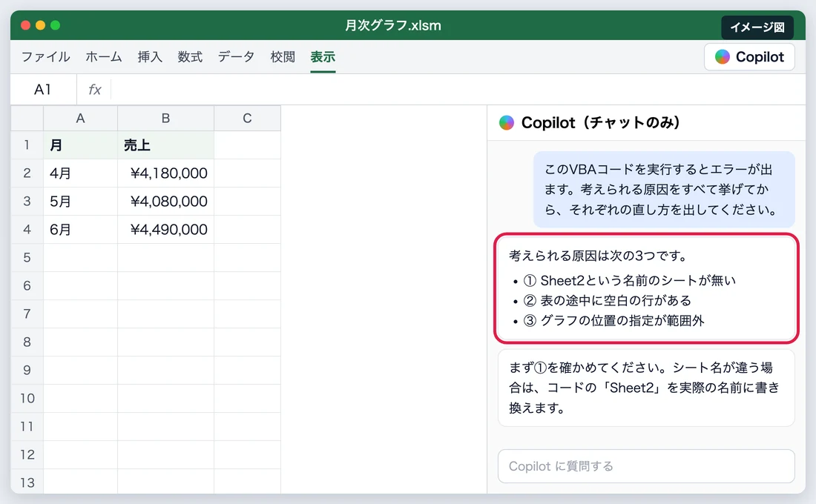
Task: Open the 挿入 ribbon tab
Action: [x=150, y=56]
